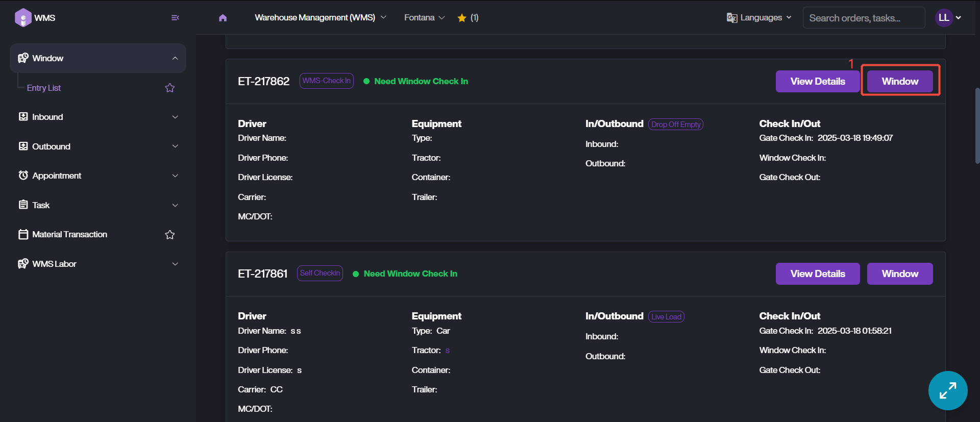Open the Warehouse Management (WMS) module dropdown
Screen dimensions: 980x422
(320, 18)
